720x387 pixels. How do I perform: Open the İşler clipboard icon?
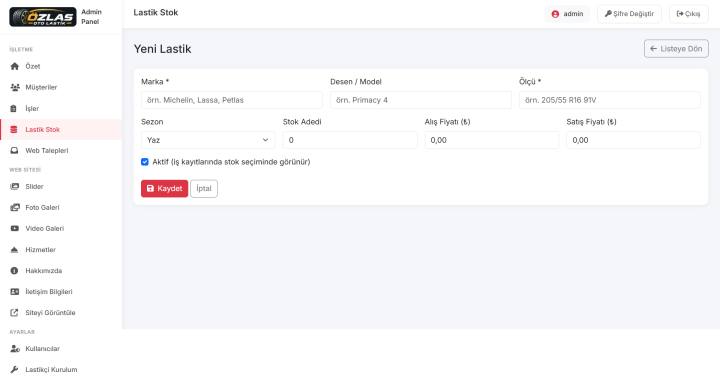pos(14,108)
